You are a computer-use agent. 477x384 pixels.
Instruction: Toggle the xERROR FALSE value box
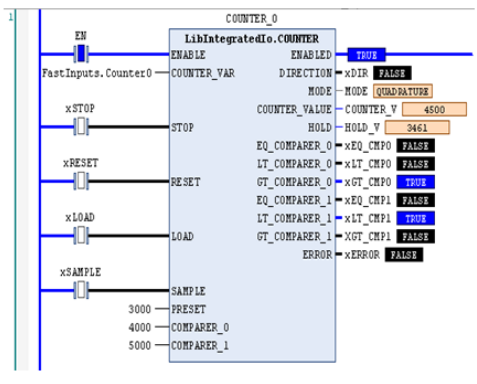(x=404, y=255)
